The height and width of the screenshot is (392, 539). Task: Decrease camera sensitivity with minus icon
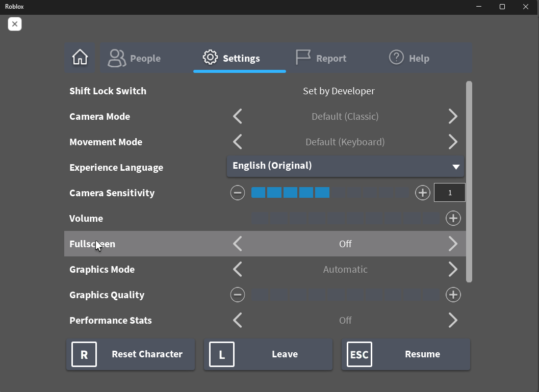point(238,193)
